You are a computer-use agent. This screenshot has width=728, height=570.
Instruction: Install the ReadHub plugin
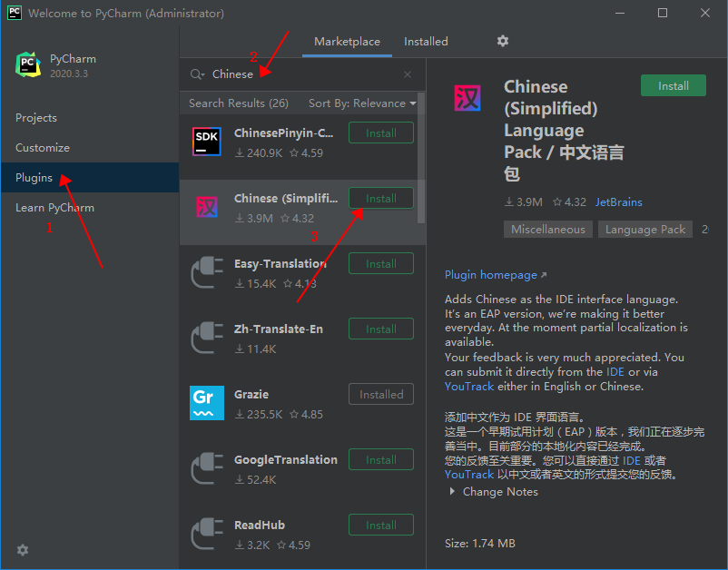pos(381,526)
